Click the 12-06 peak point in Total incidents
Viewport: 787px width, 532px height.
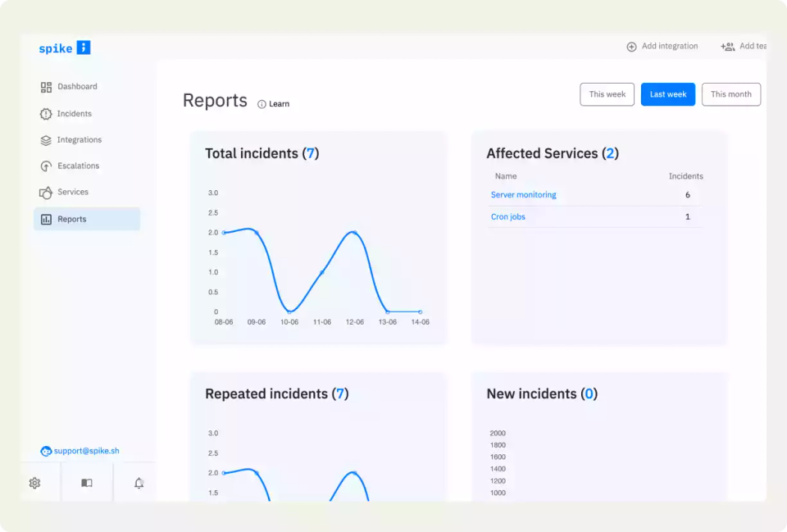[355, 232]
